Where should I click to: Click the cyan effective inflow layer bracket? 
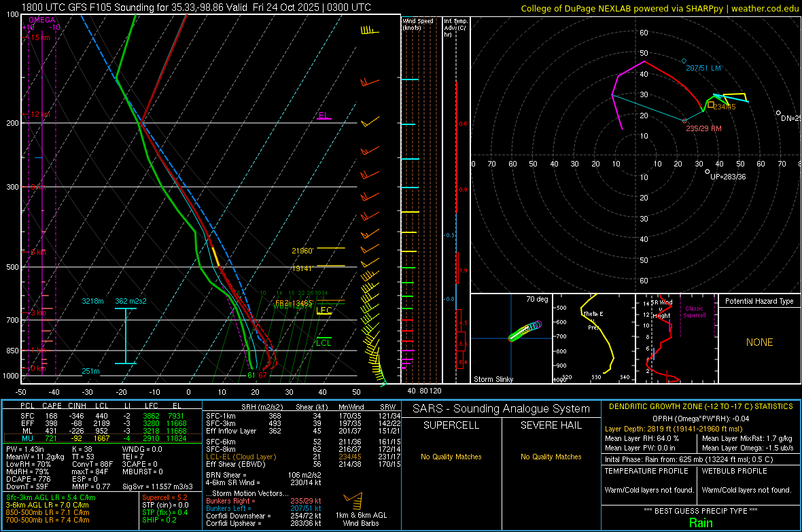pyautogui.click(x=125, y=336)
